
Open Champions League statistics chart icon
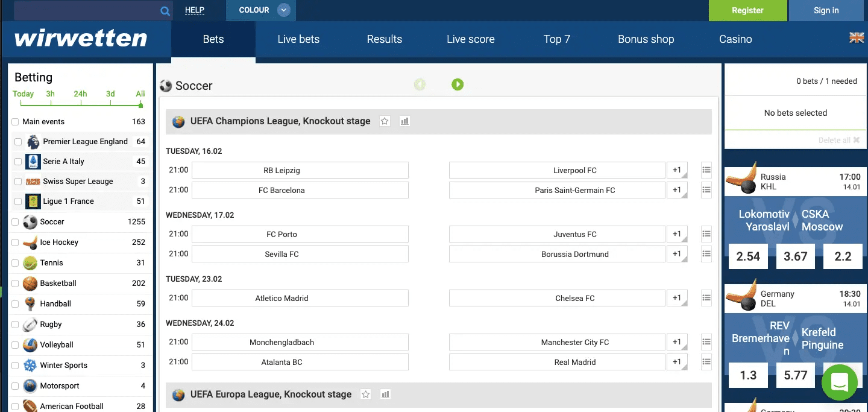404,121
